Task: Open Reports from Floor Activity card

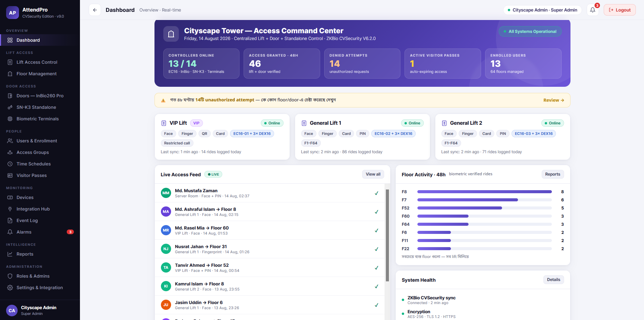Action: click(x=553, y=174)
